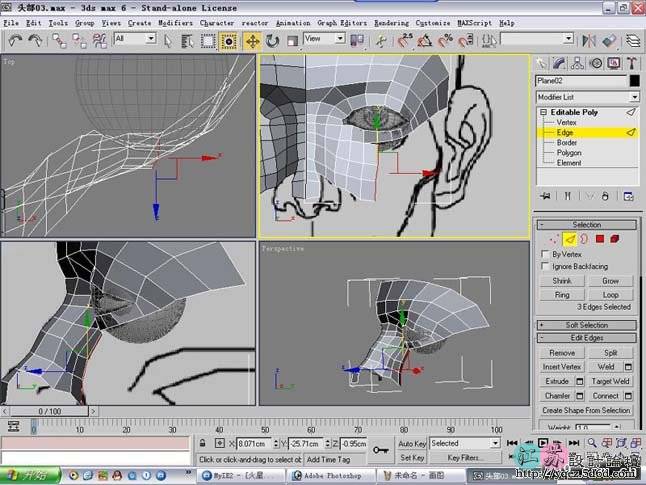Click the Pin Stack icon
Screen dimensions: 646x485
[545, 196]
